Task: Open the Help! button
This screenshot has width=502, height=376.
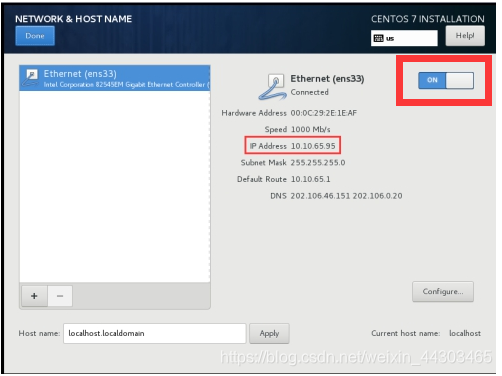Action: (x=465, y=36)
